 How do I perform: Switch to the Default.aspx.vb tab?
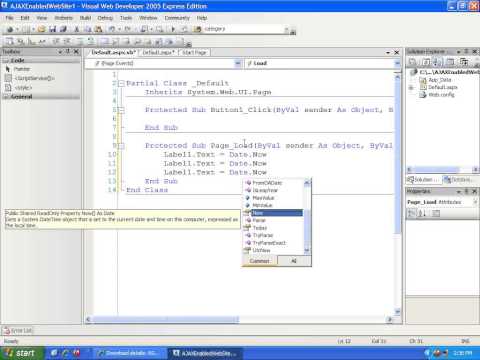pos(113,52)
